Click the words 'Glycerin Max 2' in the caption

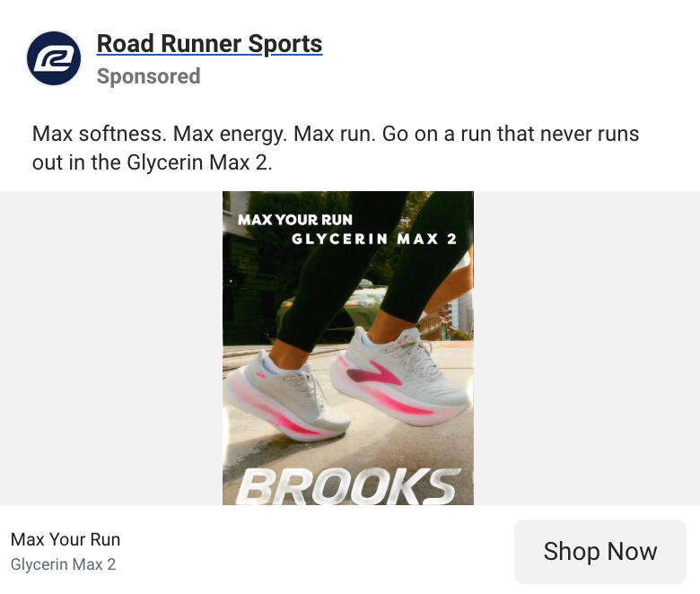pyautogui.click(x=197, y=163)
